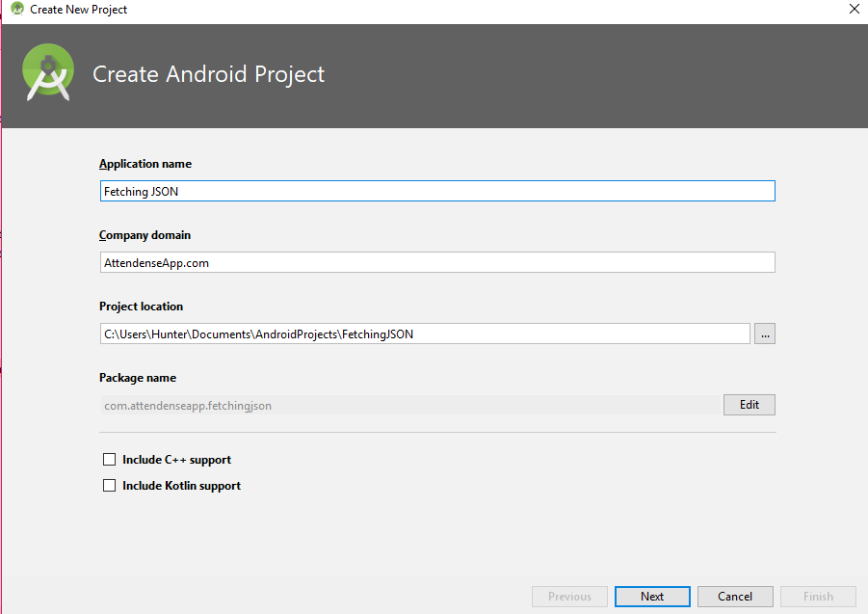This screenshot has height=614, width=868.
Task: Click the Android Studio title bar icon
Action: point(17,9)
